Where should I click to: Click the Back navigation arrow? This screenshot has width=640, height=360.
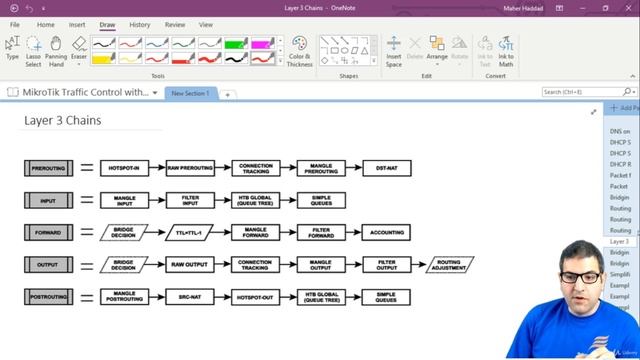14,8
